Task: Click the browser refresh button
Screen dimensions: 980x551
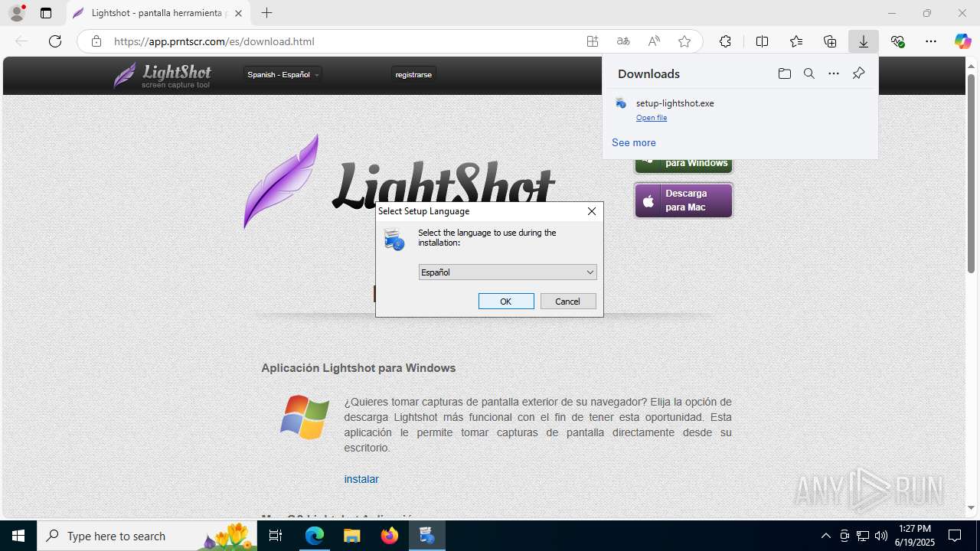Action: [x=55, y=41]
